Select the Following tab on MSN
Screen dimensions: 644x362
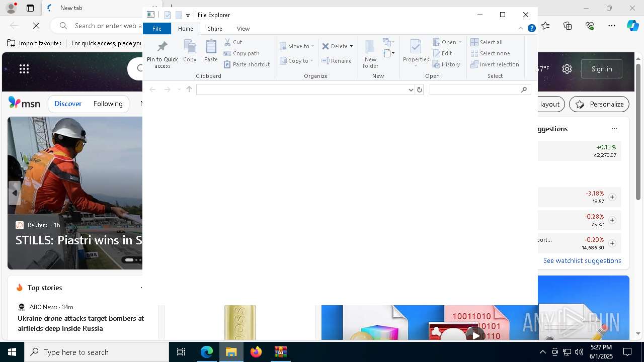coord(108,104)
